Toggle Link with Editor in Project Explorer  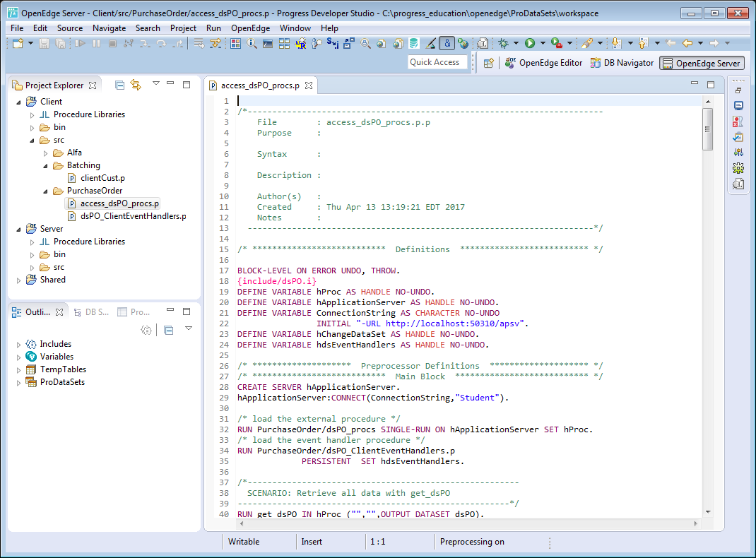pyautogui.click(x=136, y=85)
